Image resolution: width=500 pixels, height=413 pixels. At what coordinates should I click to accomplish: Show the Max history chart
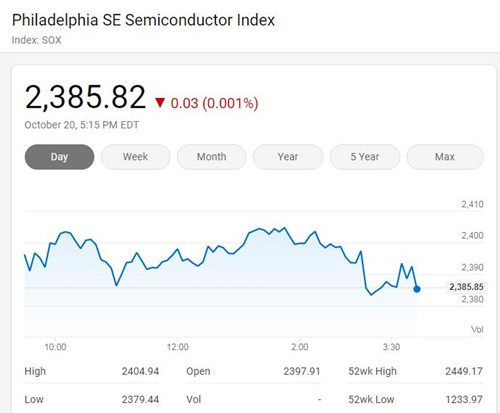coord(445,157)
